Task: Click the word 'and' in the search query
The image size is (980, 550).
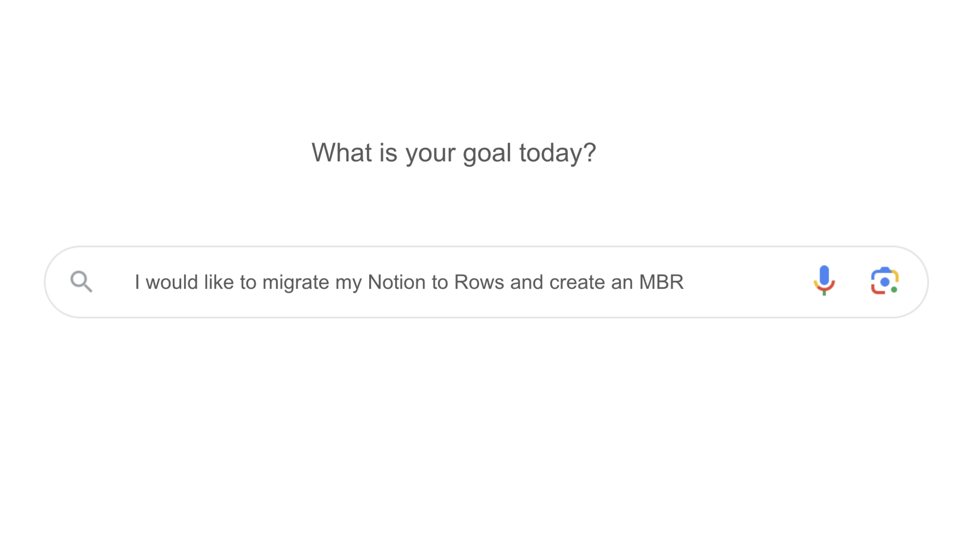Action: 527,282
